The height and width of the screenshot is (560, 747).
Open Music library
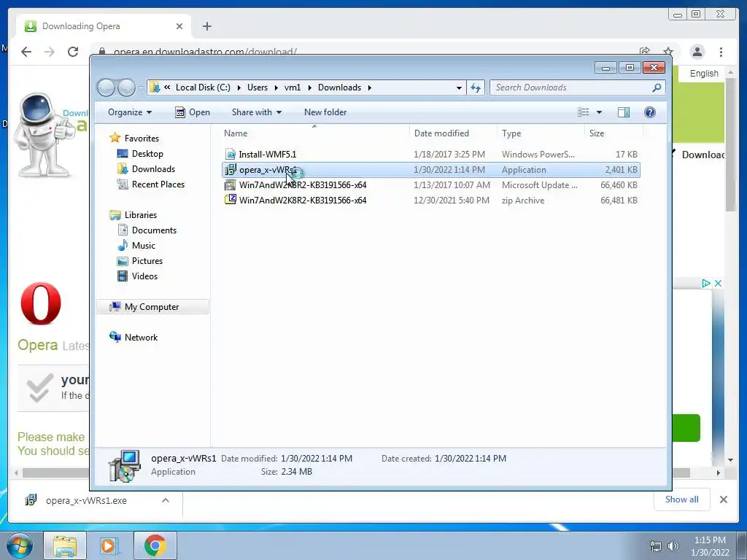[x=144, y=246]
